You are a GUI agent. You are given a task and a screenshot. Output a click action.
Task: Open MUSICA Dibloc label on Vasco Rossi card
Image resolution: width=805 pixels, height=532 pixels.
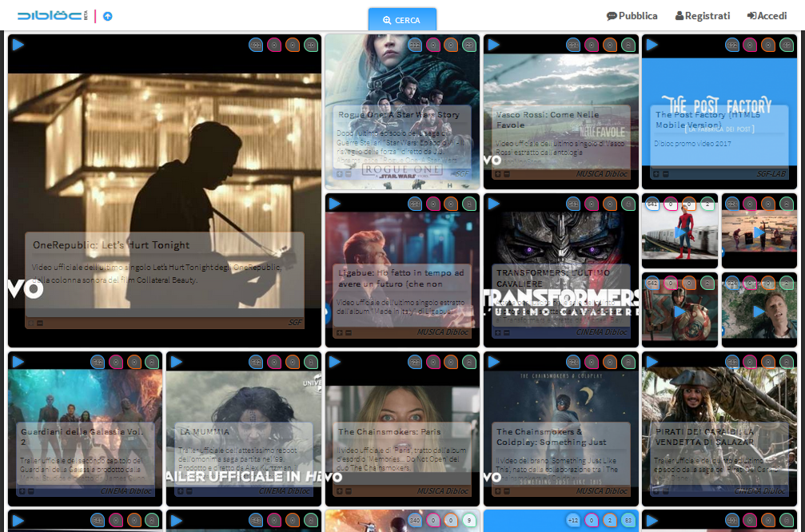[x=601, y=174]
